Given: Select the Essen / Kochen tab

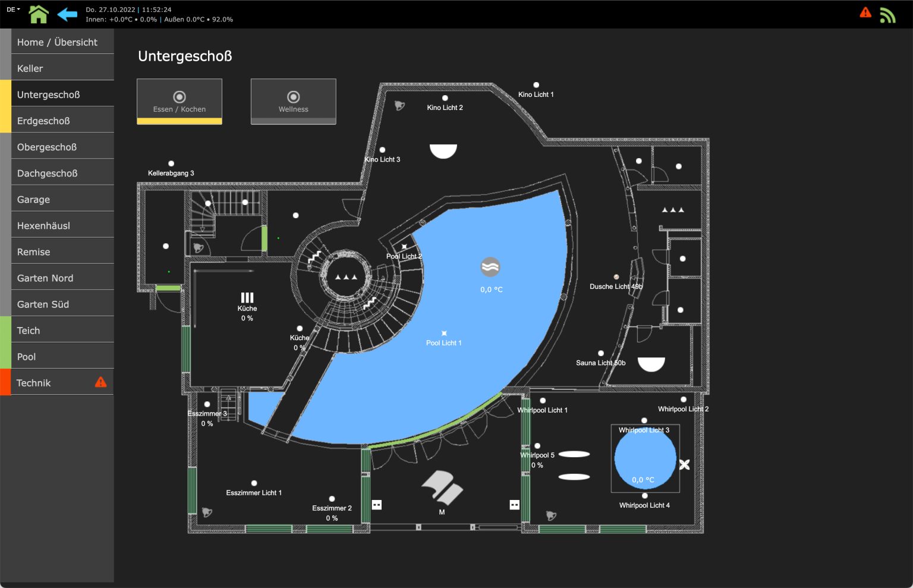Looking at the screenshot, I should [x=179, y=101].
